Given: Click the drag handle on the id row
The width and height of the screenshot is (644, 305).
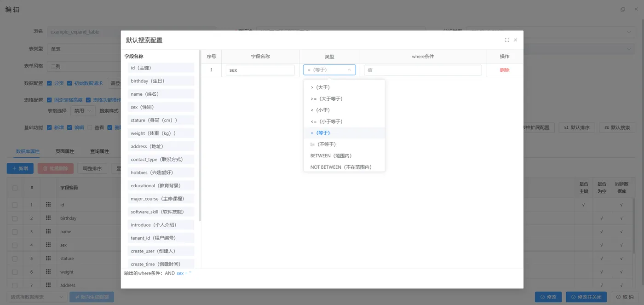Looking at the screenshot, I should 49,204.
